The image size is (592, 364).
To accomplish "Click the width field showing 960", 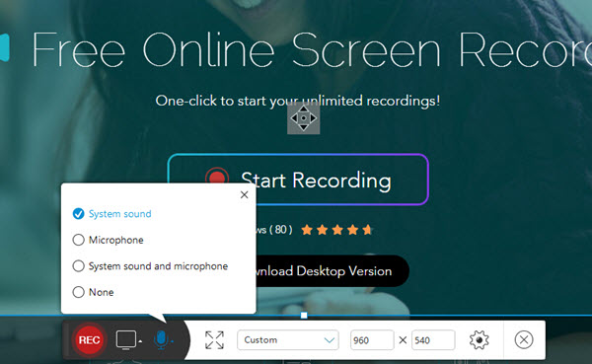I will [x=372, y=340].
